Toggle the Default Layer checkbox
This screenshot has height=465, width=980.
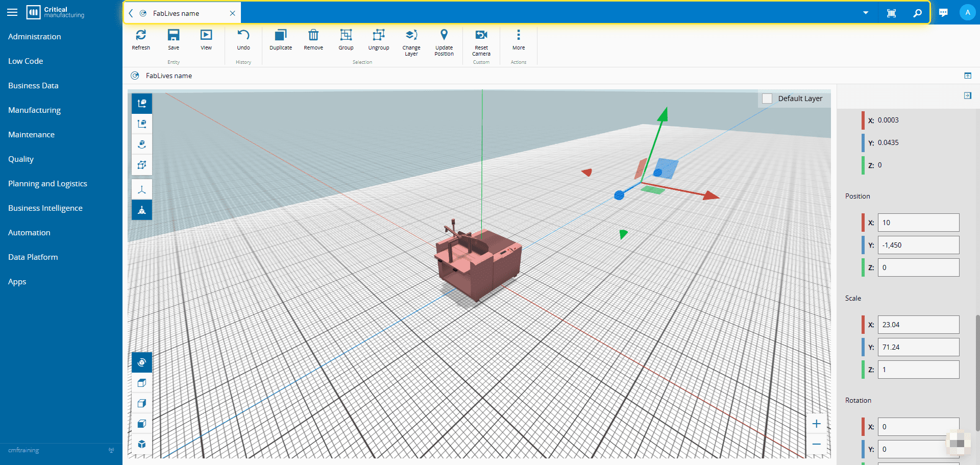click(x=767, y=99)
